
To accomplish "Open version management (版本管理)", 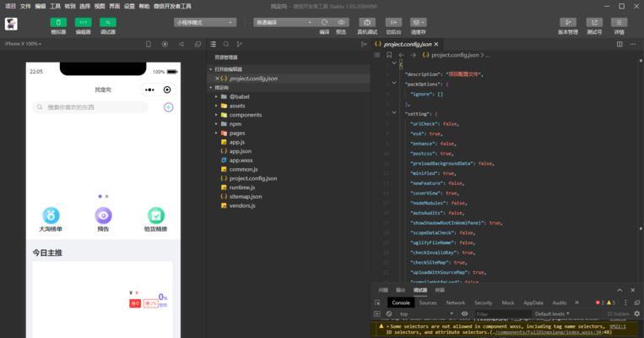I will pos(568,22).
